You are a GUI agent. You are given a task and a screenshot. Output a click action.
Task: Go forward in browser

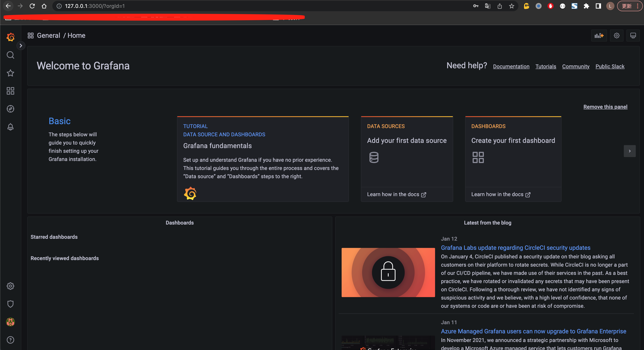click(20, 6)
